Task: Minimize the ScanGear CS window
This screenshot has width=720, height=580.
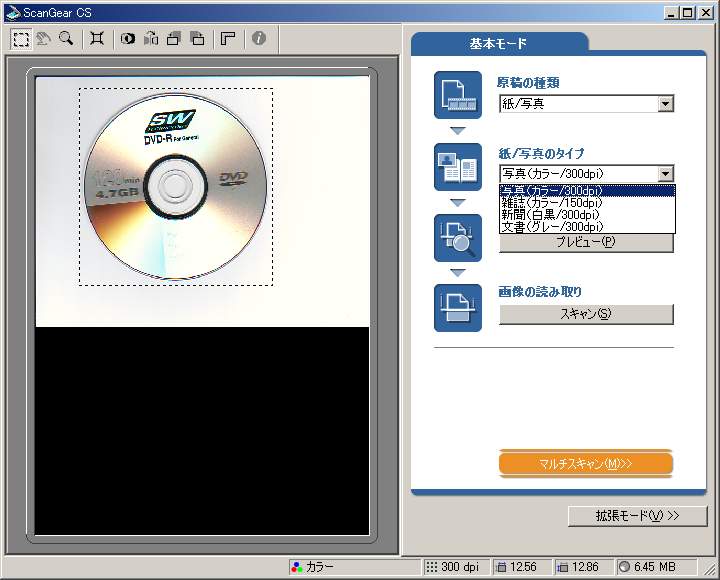Action: click(671, 13)
